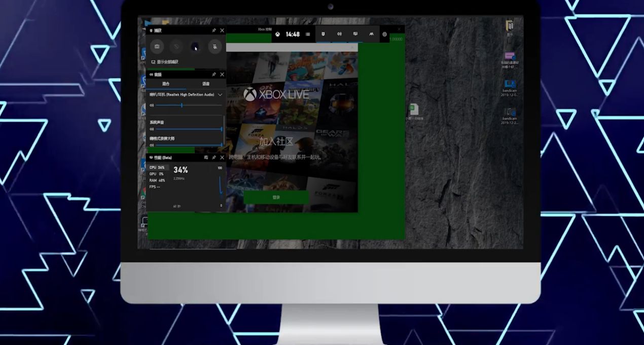Close the 性能 (Beta) performance widget
The image size is (644, 345).
(222, 157)
